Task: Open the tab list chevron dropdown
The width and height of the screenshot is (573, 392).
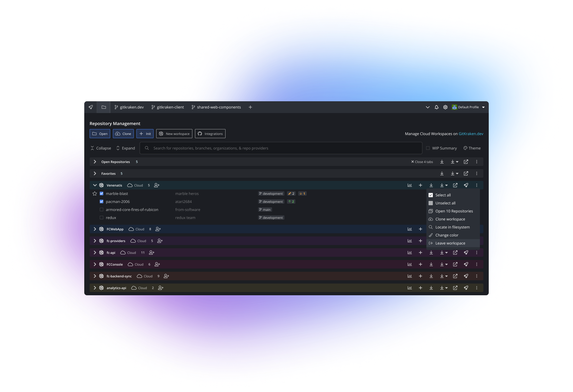Action: 428,107
